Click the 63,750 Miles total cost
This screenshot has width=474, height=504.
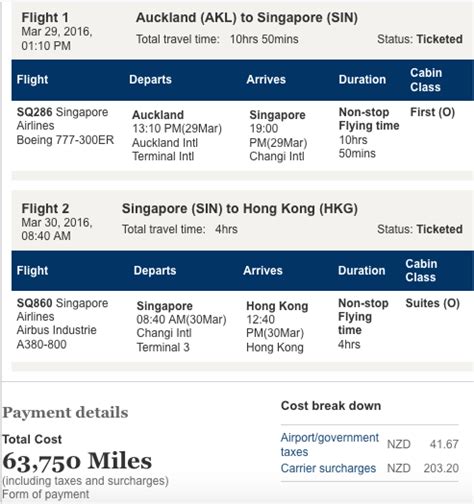[x=77, y=461]
